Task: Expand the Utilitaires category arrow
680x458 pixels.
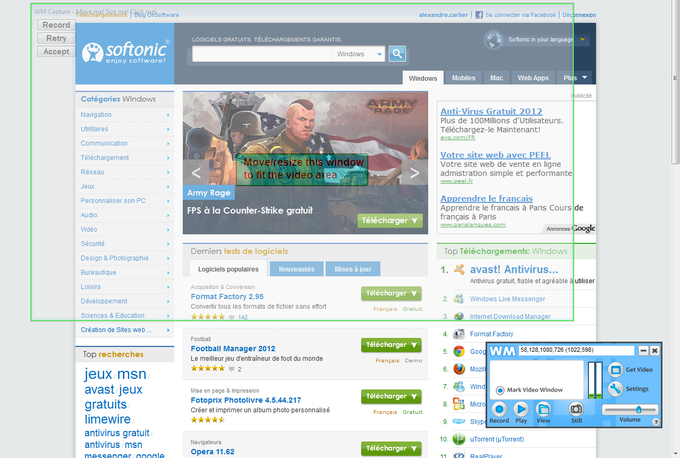Action: [168, 129]
